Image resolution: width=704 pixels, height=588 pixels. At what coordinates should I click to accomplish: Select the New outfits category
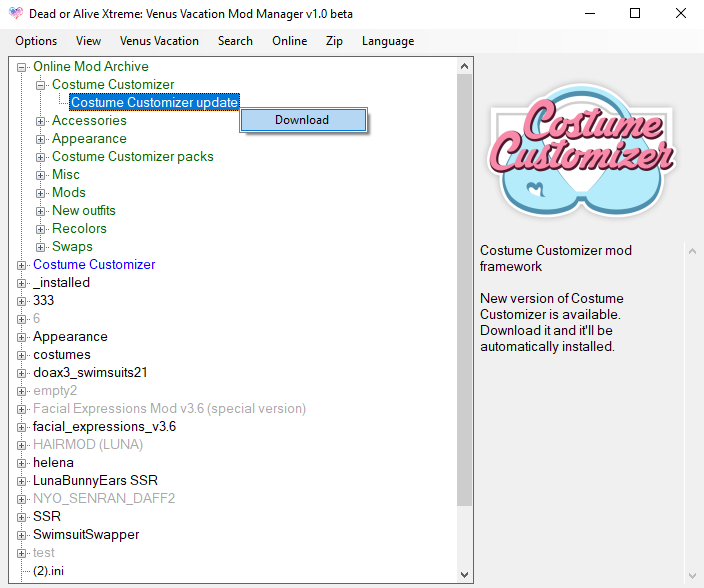pyautogui.click(x=84, y=210)
